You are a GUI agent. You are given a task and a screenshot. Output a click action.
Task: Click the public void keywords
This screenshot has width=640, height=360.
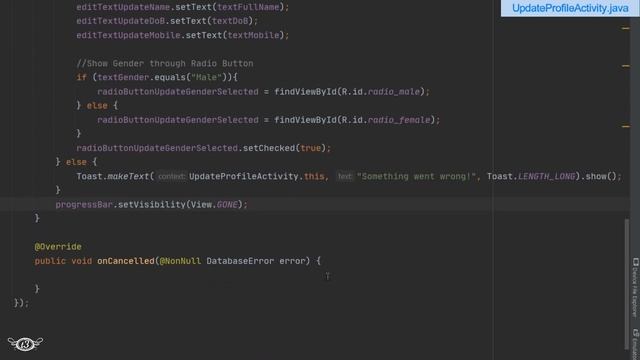click(x=63, y=260)
